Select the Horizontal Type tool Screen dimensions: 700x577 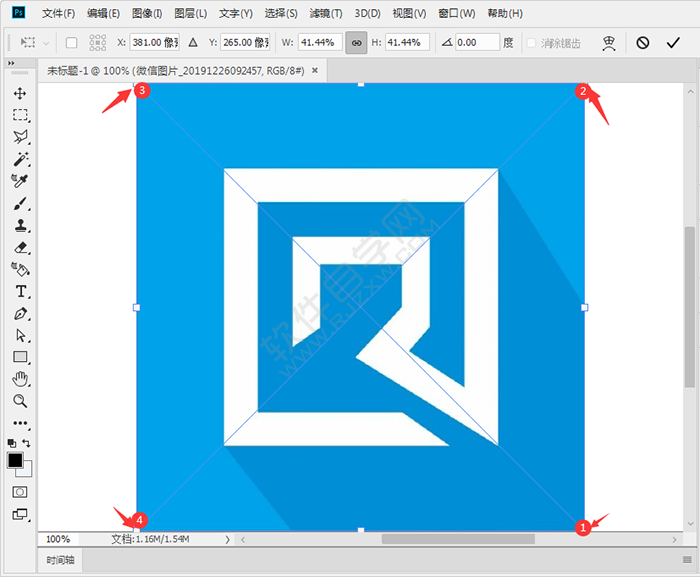(20, 291)
